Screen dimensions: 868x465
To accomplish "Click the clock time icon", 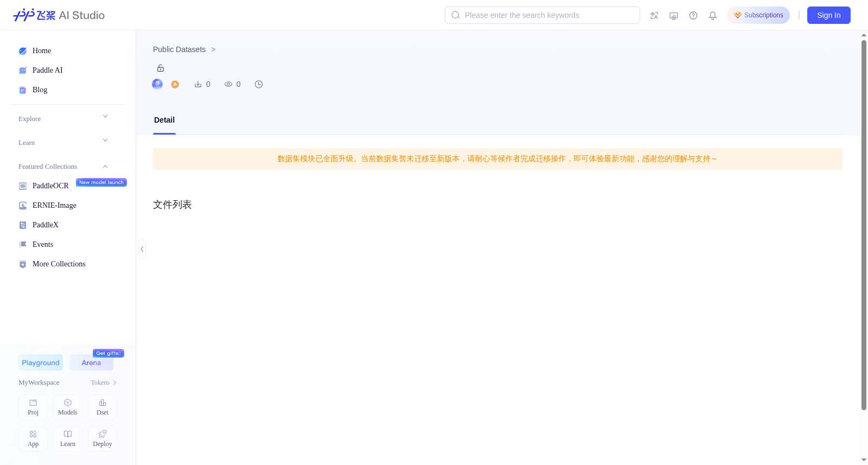I will (x=259, y=84).
